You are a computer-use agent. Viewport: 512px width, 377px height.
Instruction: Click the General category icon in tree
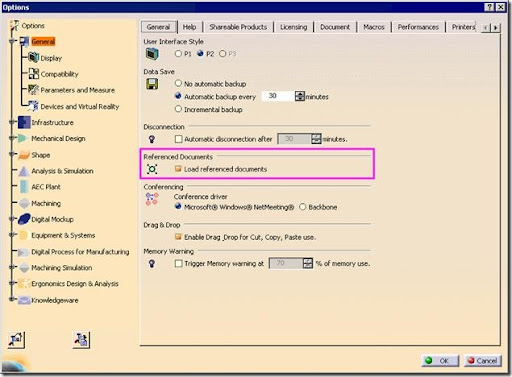[x=24, y=42]
